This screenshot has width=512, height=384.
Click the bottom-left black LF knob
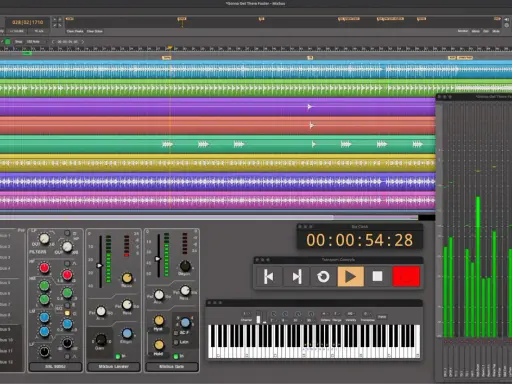(44, 351)
